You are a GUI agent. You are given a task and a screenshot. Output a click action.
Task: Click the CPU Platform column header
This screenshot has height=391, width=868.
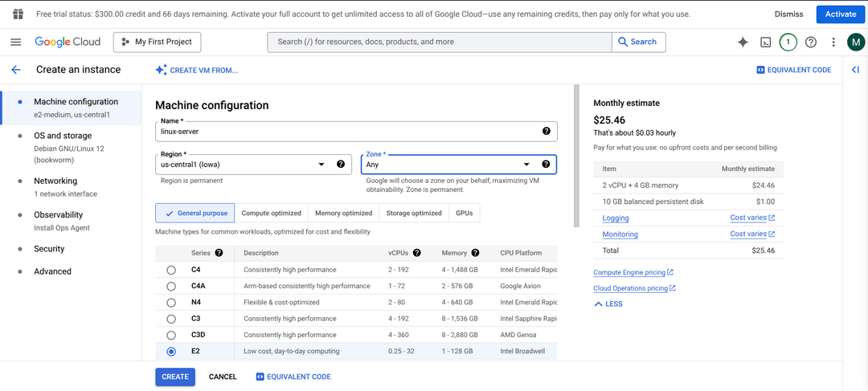point(520,253)
